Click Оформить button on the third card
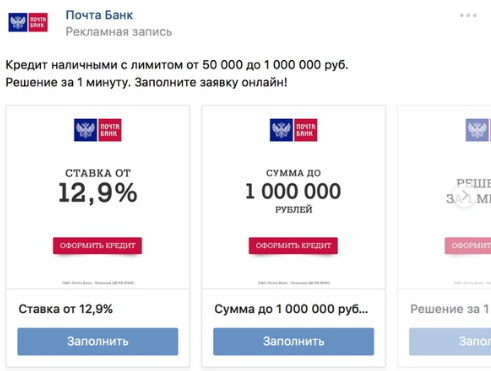 [x=468, y=246]
